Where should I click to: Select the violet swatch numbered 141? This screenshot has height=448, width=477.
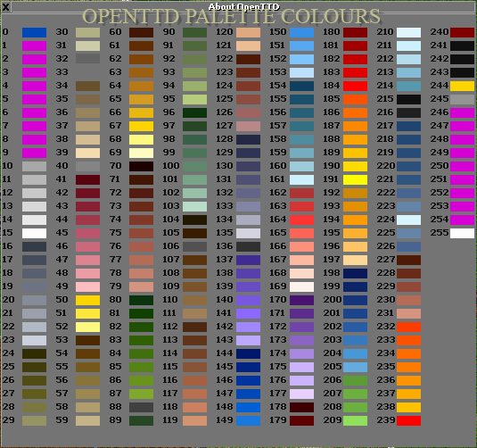tap(249, 314)
